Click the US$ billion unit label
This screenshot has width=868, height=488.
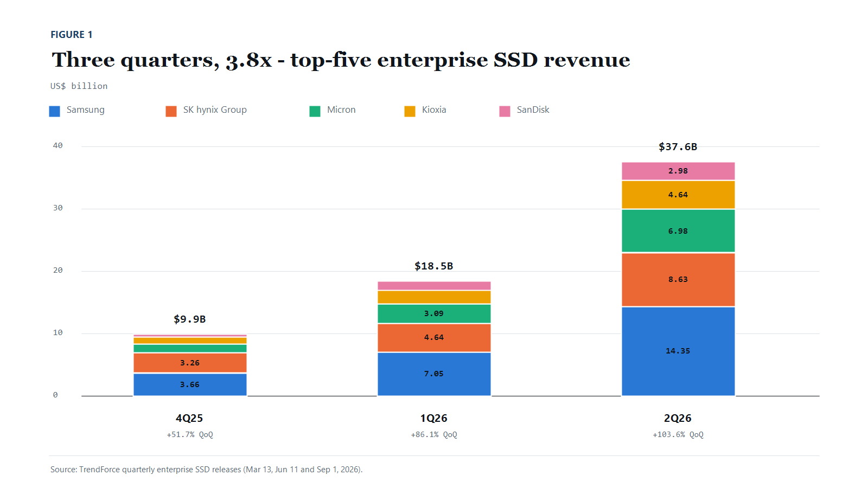tap(79, 86)
